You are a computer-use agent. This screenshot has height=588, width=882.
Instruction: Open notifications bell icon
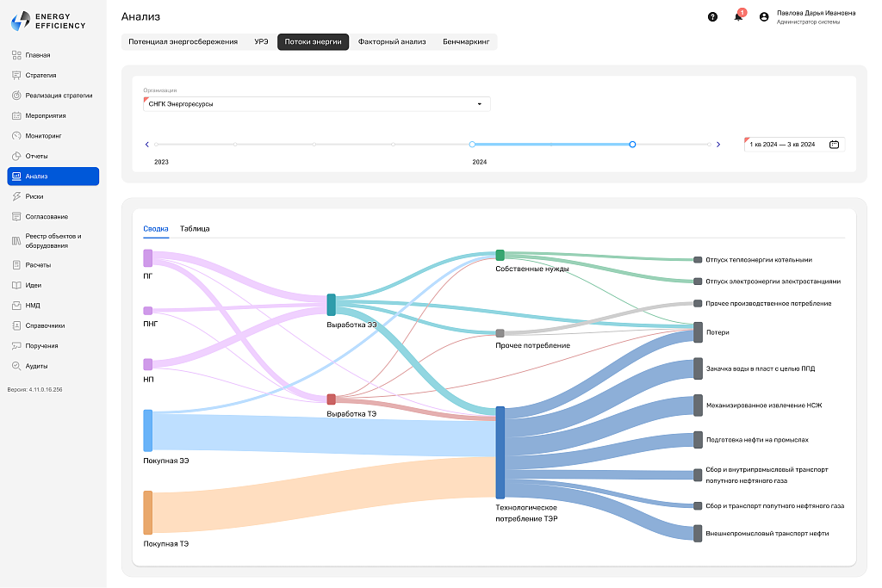738,17
